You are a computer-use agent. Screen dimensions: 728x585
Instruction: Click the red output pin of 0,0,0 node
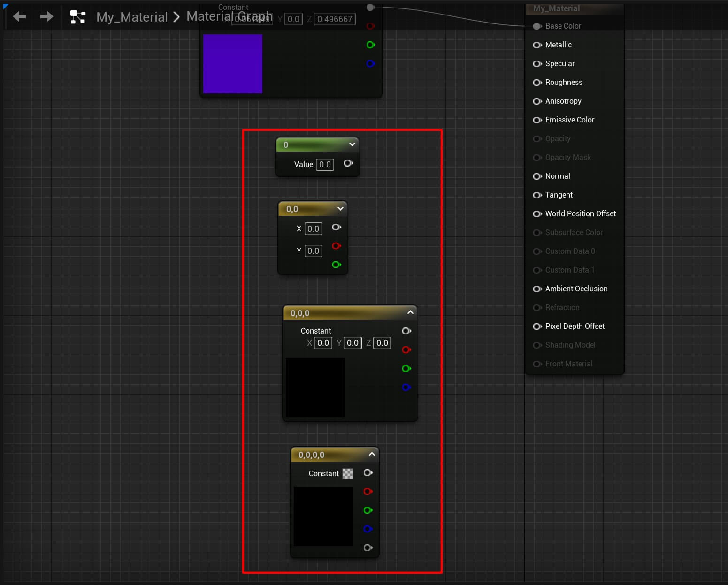[x=406, y=350]
